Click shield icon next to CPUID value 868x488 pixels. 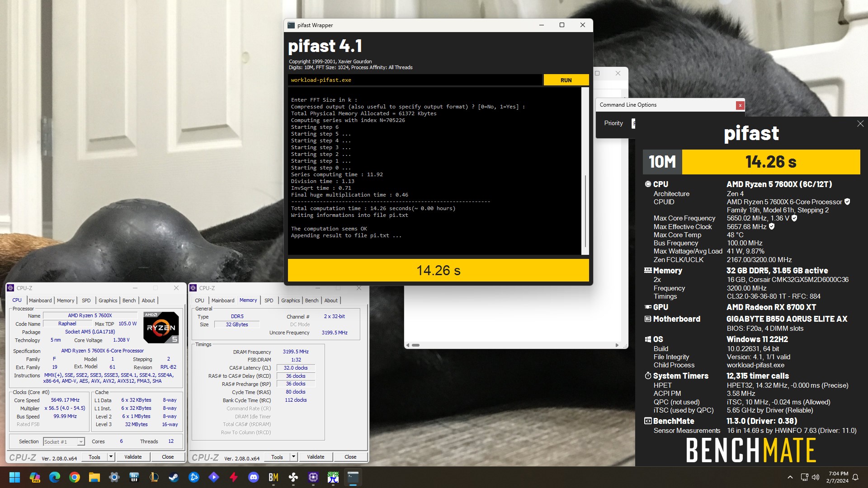847,202
